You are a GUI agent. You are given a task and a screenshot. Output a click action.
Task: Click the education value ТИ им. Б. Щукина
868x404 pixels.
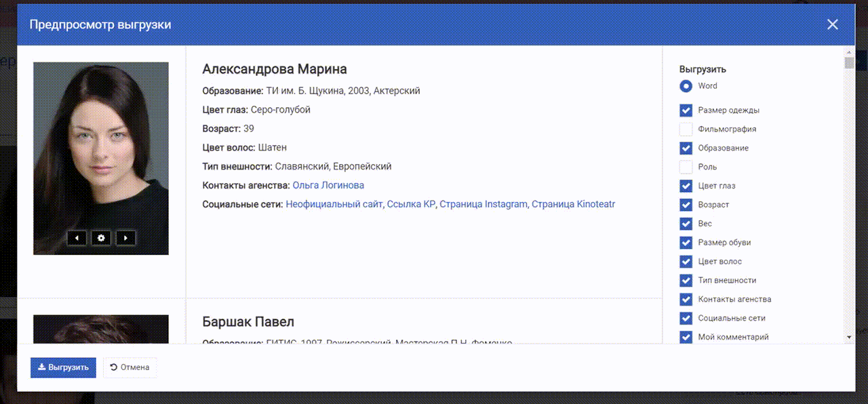click(x=304, y=91)
